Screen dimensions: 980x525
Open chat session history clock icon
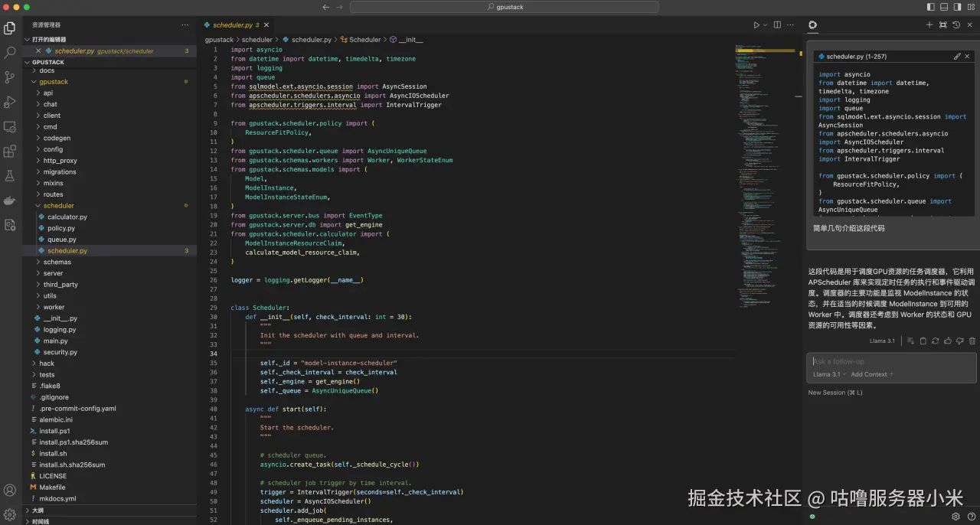coord(956,25)
